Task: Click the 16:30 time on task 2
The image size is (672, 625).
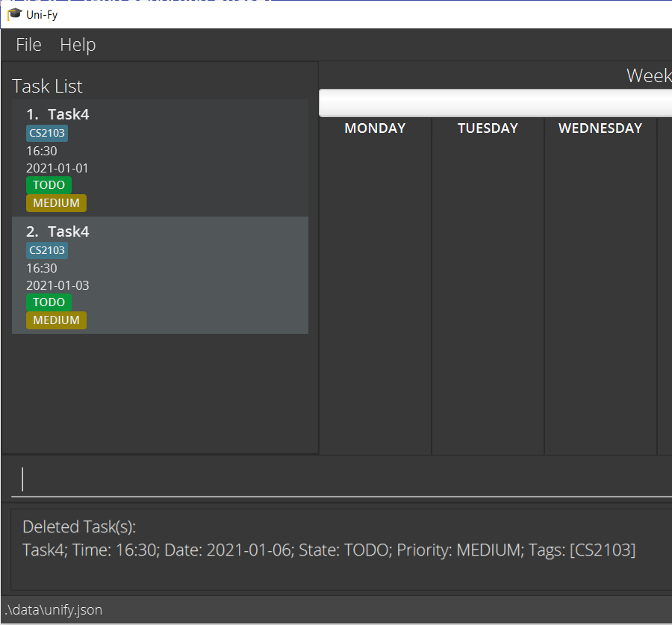Action: coord(42,268)
